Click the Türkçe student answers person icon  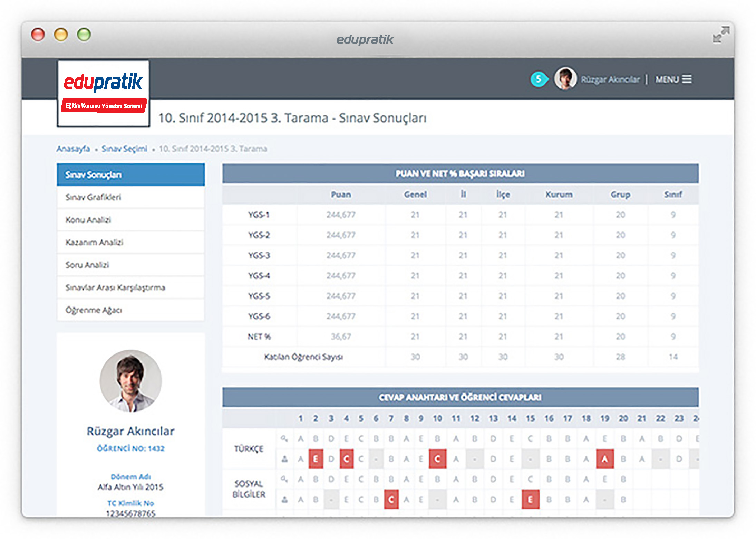coord(284,459)
